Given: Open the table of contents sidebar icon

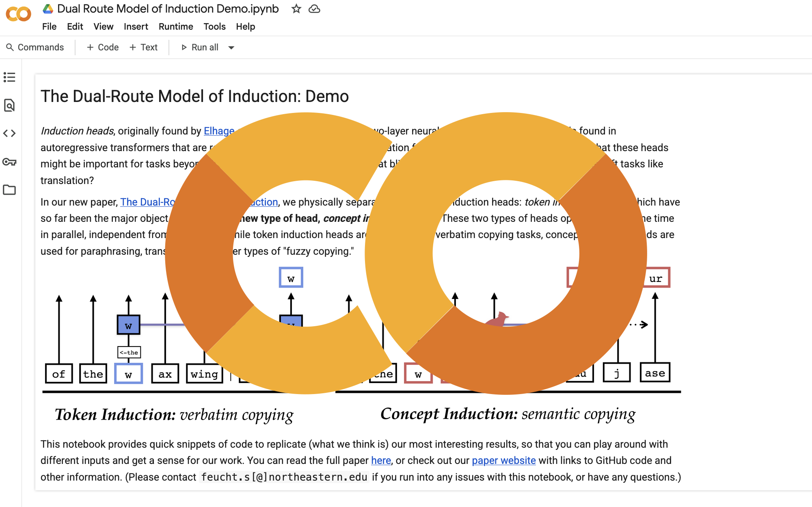Looking at the screenshot, I should [9, 77].
